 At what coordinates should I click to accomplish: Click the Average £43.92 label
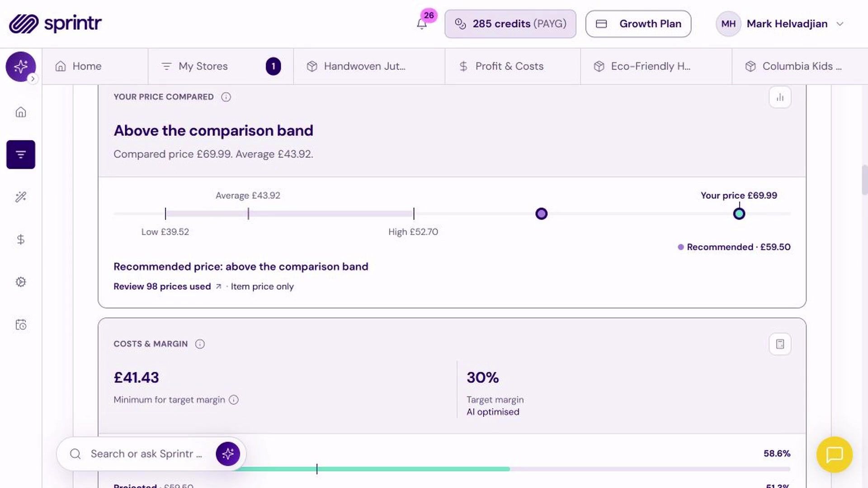point(248,196)
